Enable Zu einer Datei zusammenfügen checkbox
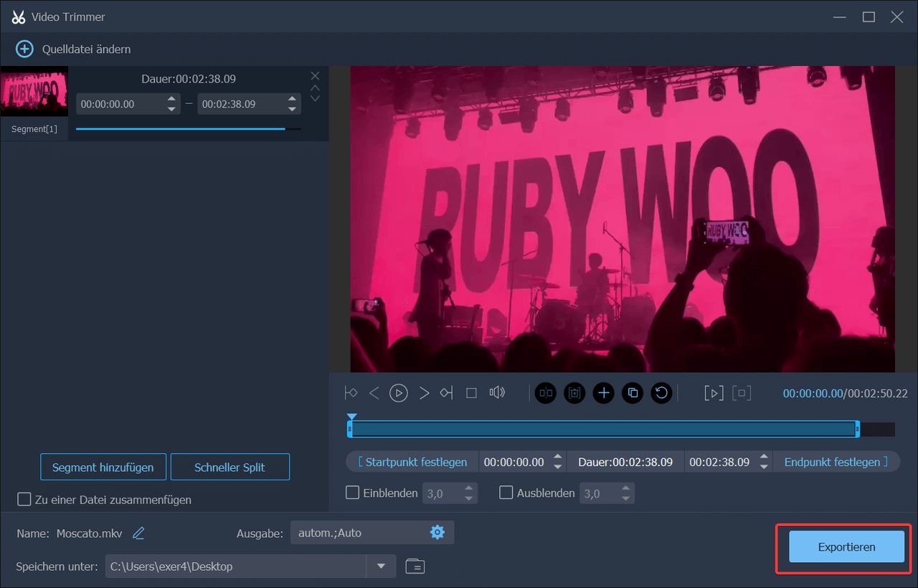918x588 pixels. [24, 499]
